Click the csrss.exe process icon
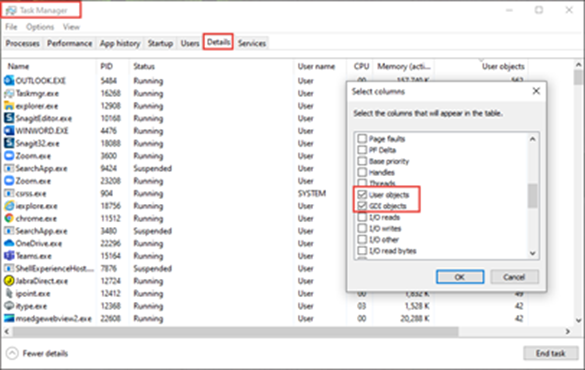The image size is (585, 370). pyautogui.click(x=9, y=193)
